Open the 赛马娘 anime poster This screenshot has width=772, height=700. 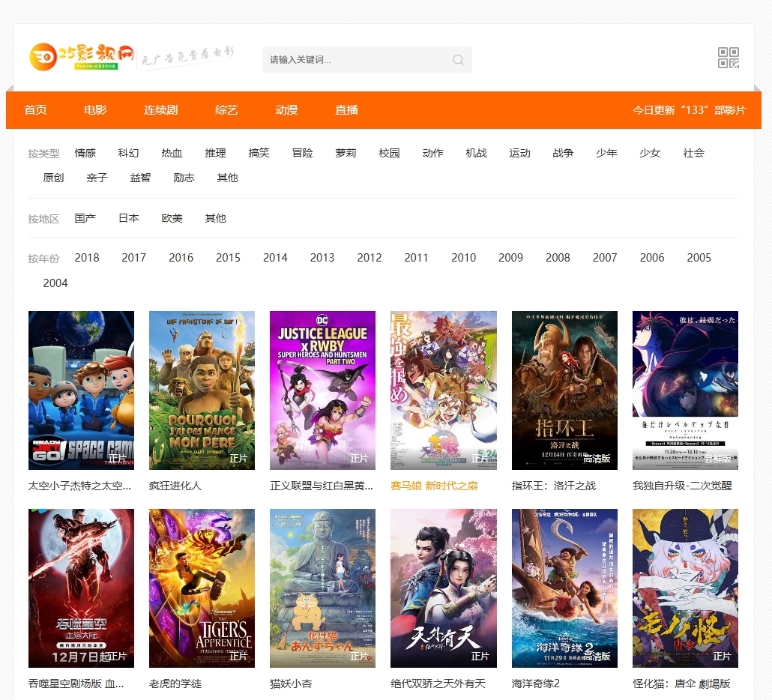tap(444, 390)
